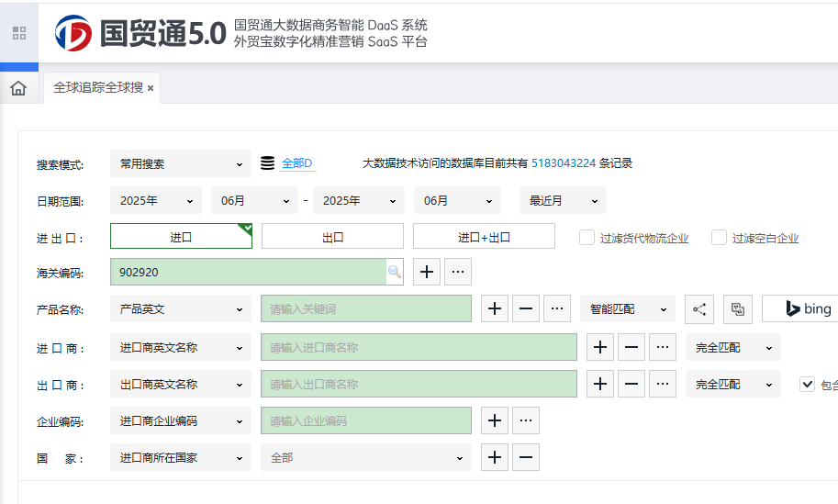Open the 智能匹配 dropdown

point(628,309)
